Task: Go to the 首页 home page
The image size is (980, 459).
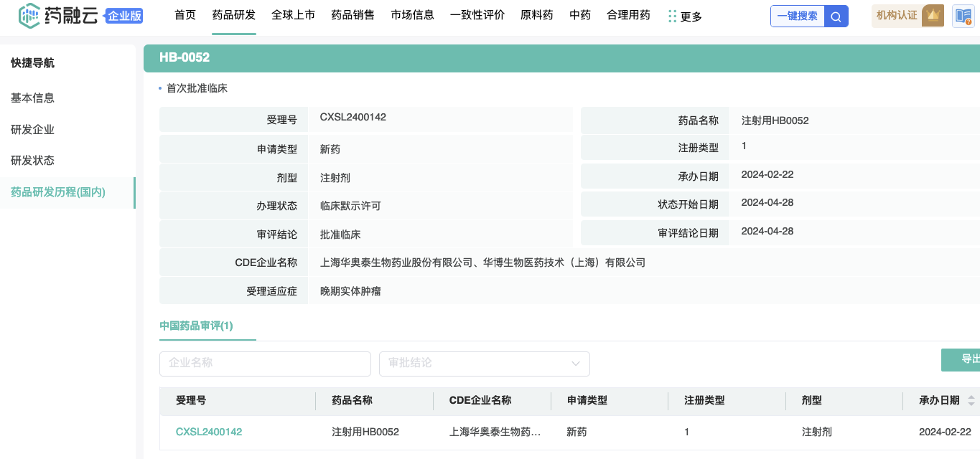Action: coord(185,15)
